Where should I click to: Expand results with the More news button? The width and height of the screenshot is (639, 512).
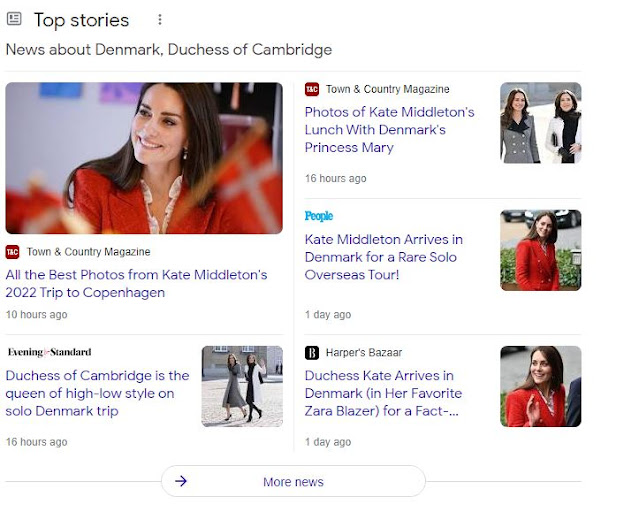tap(293, 481)
